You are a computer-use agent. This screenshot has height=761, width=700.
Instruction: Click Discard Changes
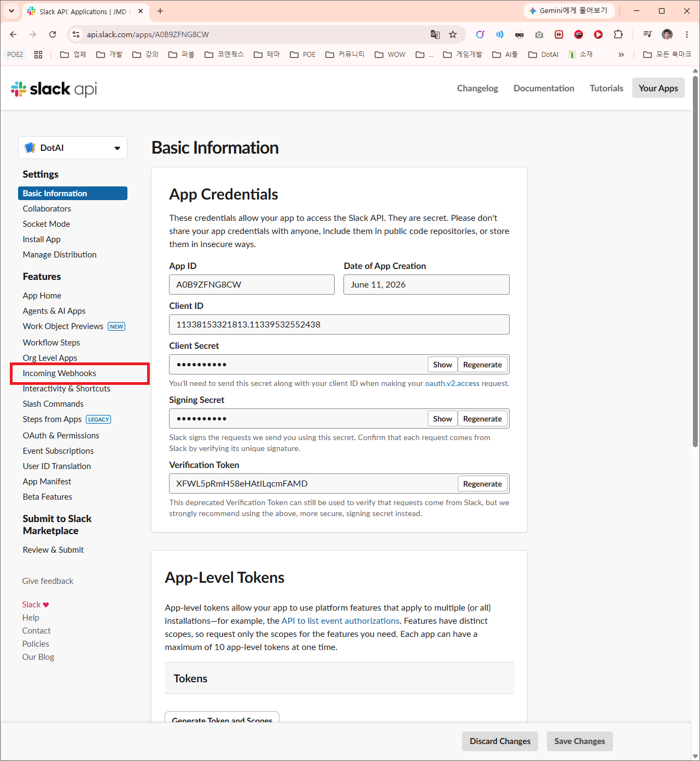pyautogui.click(x=500, y=741)
